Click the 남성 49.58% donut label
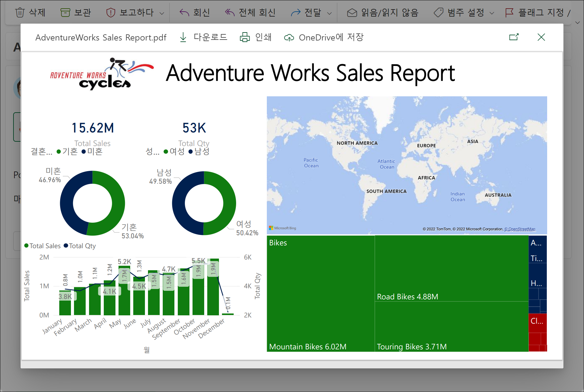The height and width of the screenshot is (392, 584). (x=161, y=177)
